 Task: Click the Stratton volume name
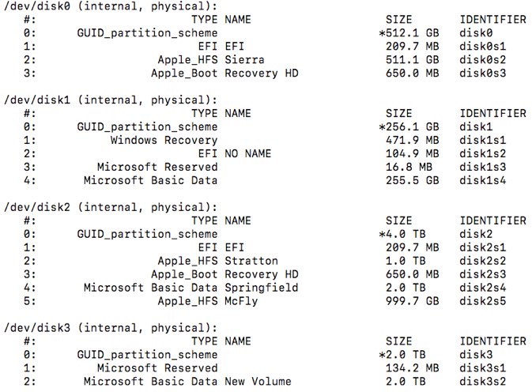[x=251, y=261]
